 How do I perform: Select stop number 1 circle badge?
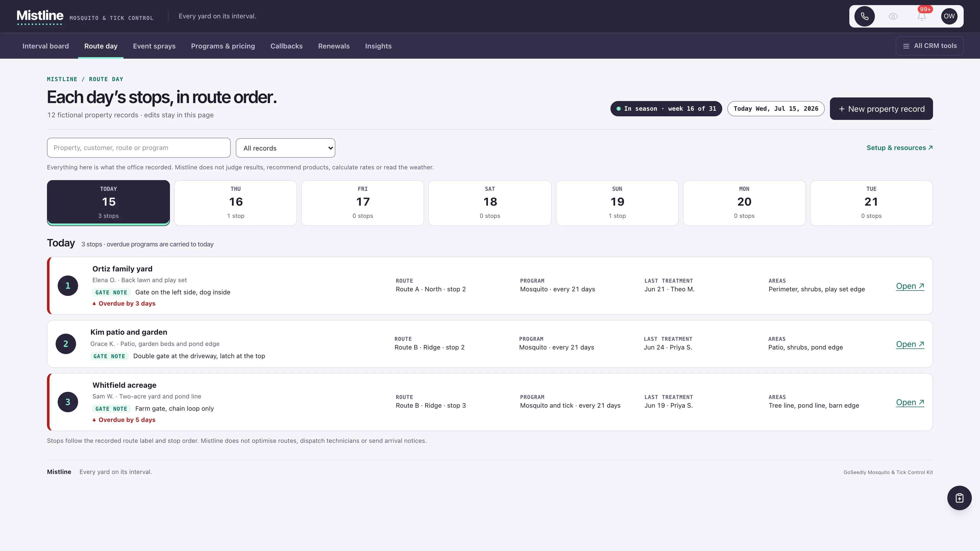68,286
